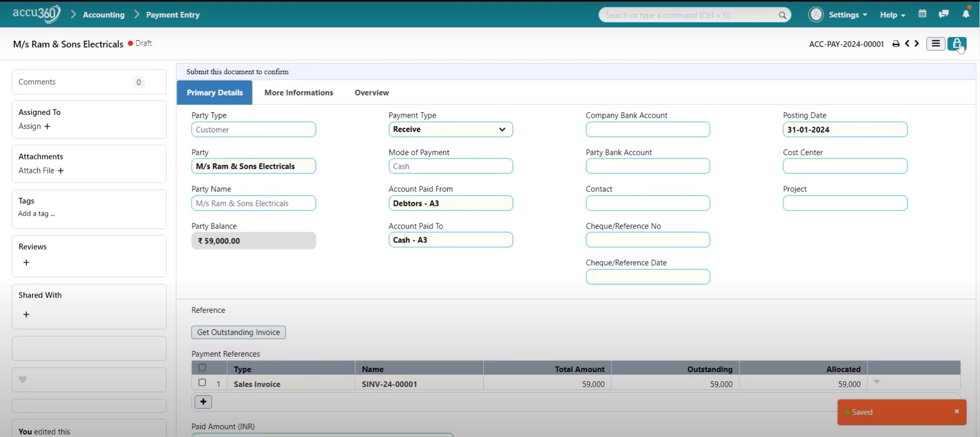
Task: Click Company Bank Account field
Action: (x=648, y=130)
